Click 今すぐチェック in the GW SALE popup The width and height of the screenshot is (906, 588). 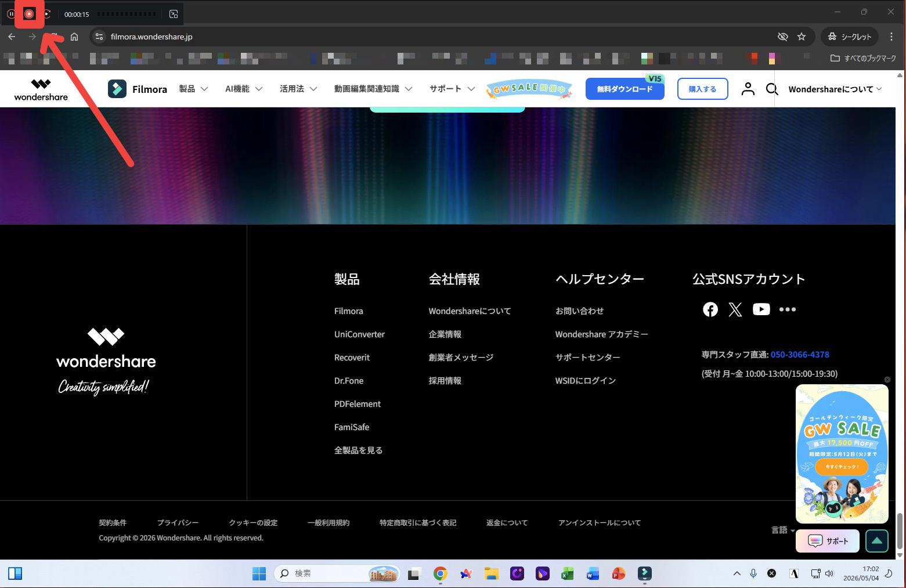(x=842, y=467)
